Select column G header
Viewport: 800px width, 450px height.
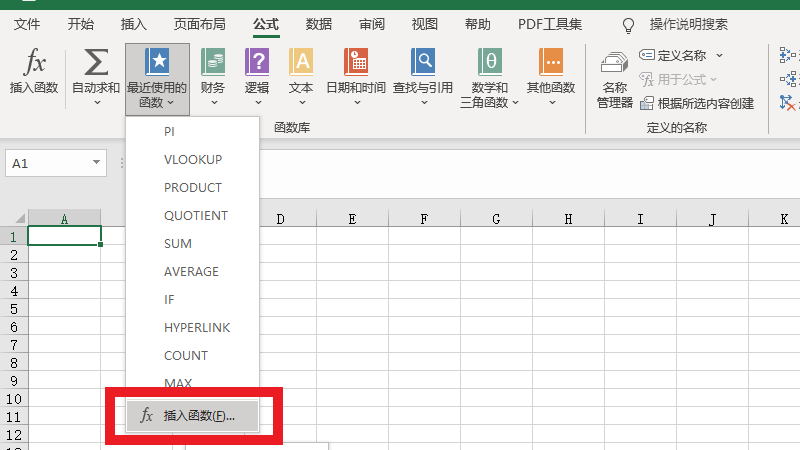coord(496,218)
